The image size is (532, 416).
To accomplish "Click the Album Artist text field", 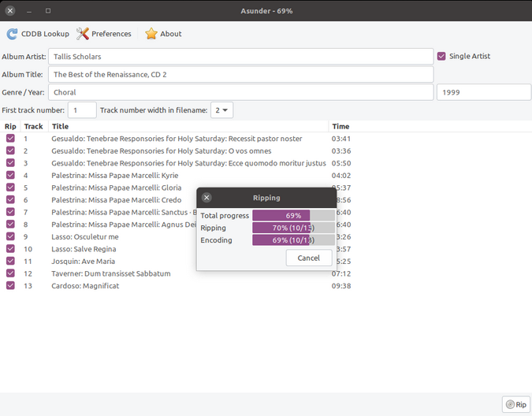I will click(240, 57).
